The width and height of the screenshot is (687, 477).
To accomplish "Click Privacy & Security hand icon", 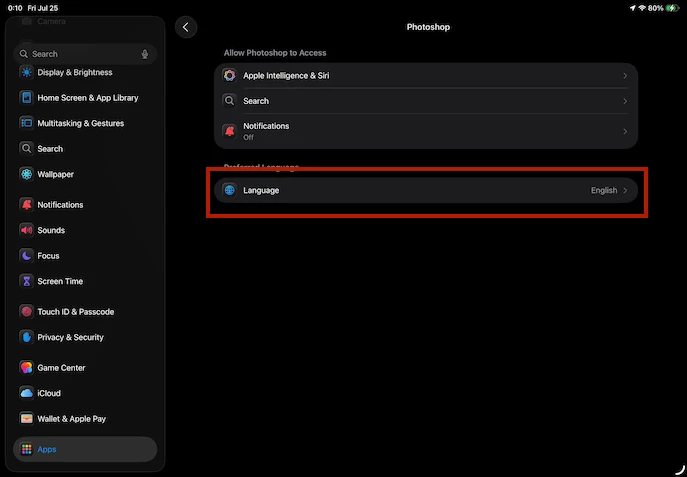I will [26, 337].
